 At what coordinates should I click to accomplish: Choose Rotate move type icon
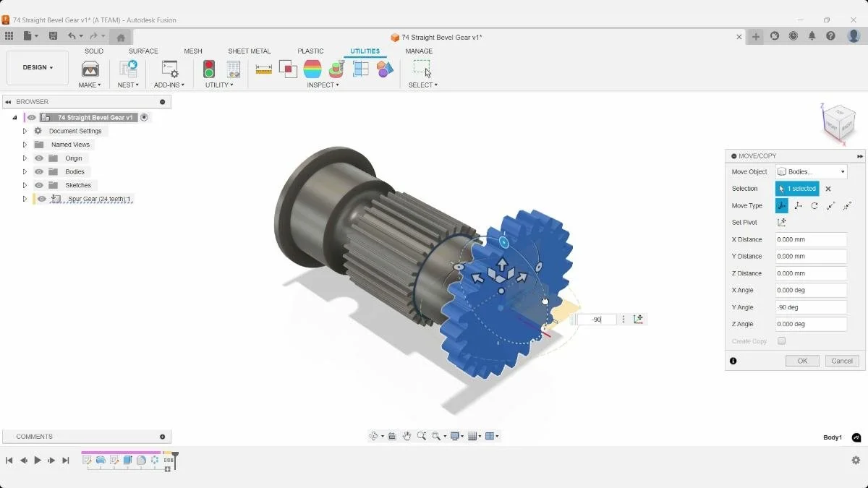click(x=814, y=205)
